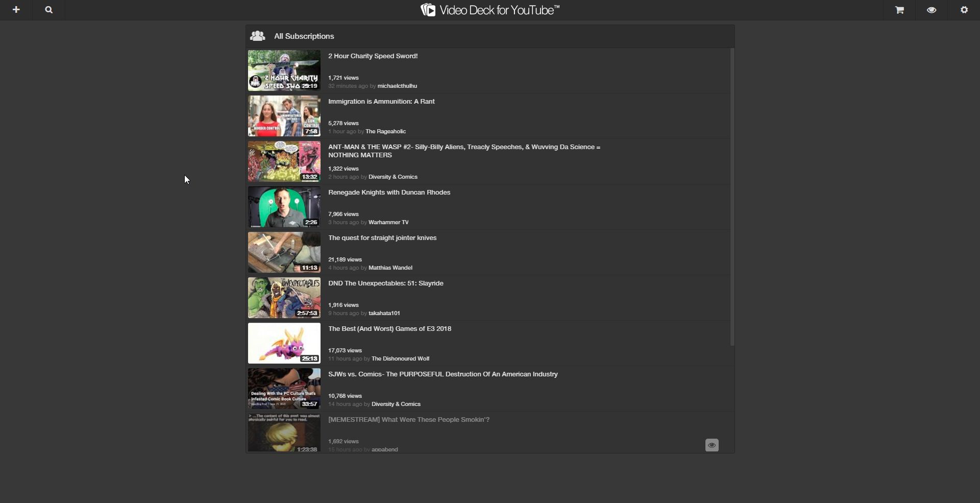
Task: Visit channel The Rageaholic
Action: (x=385, y=131)
